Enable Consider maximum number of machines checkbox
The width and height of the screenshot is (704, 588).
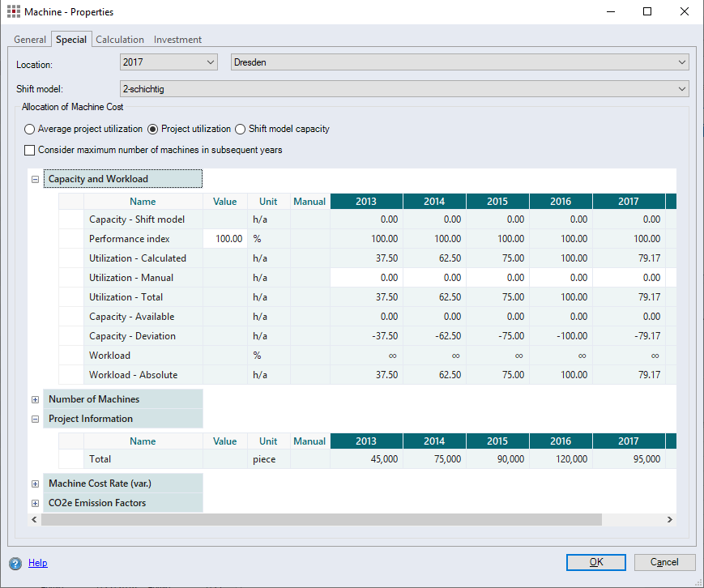coord(30,150)
